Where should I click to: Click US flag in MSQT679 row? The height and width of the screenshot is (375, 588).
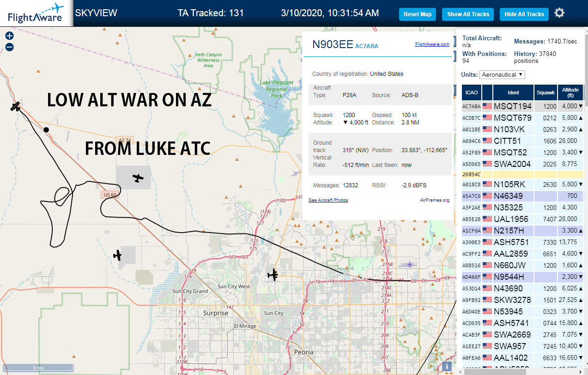pos(487,118)
